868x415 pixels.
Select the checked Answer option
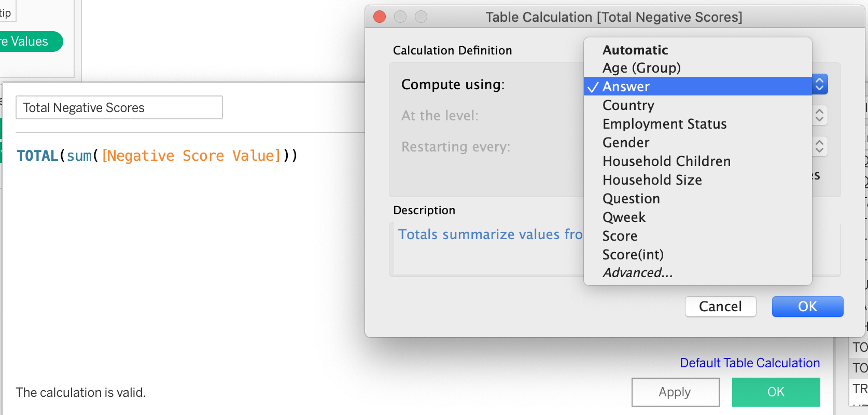[626, 87]
